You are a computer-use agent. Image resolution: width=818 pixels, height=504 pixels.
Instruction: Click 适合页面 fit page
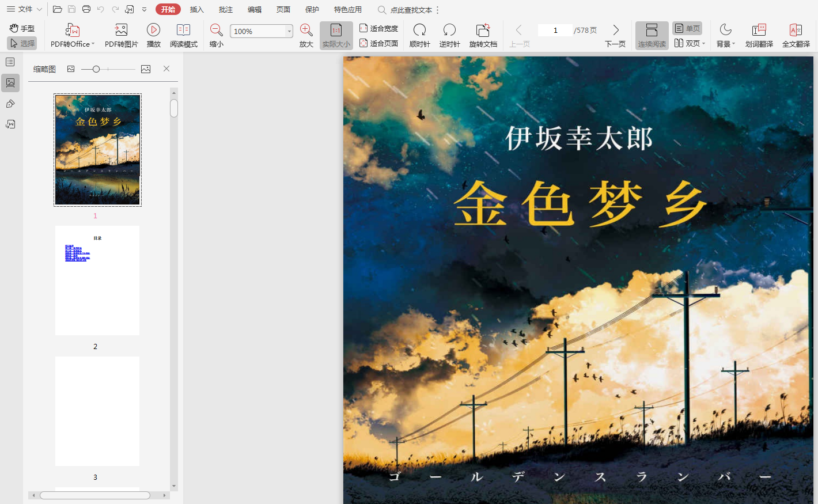[378, 43]
